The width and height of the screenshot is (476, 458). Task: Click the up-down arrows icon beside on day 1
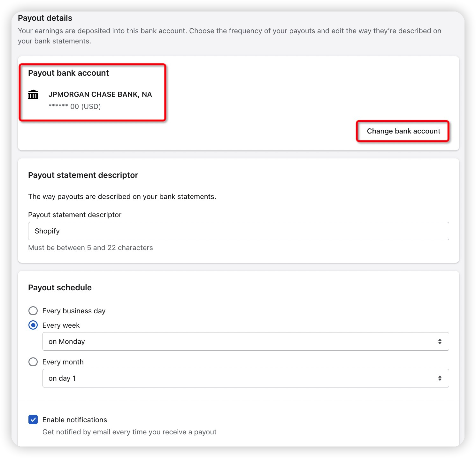tap(440, 378)
